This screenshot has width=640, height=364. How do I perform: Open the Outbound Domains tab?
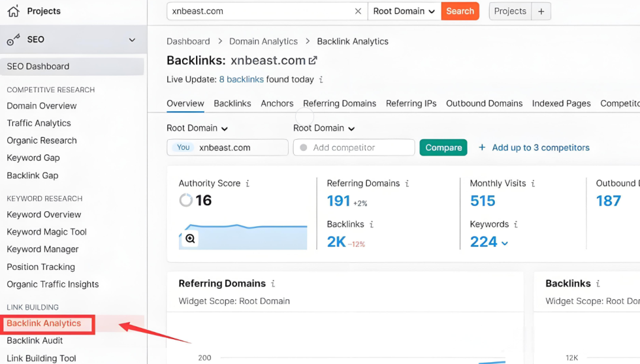coord(484,104)
